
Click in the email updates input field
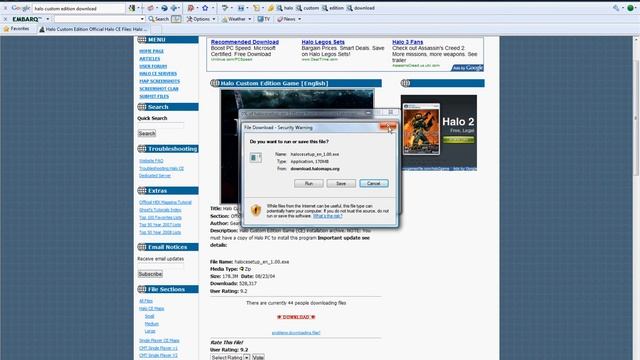(x=160, y=266)
